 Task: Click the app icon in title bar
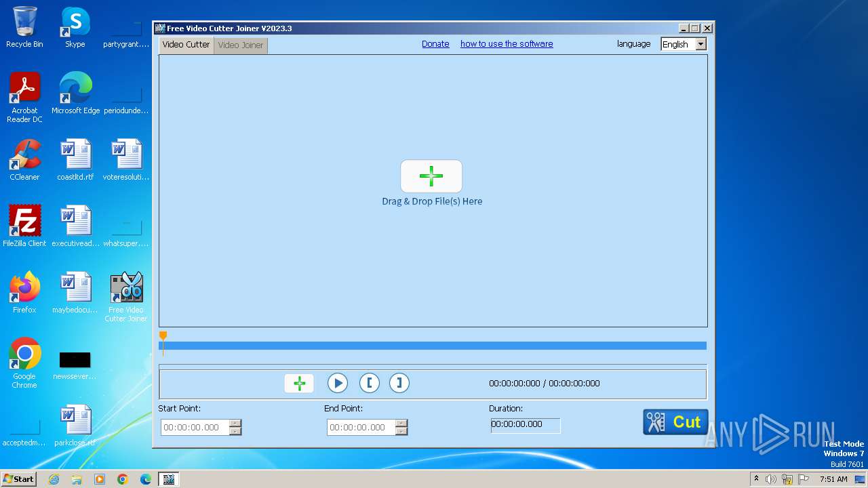(160, 28)
